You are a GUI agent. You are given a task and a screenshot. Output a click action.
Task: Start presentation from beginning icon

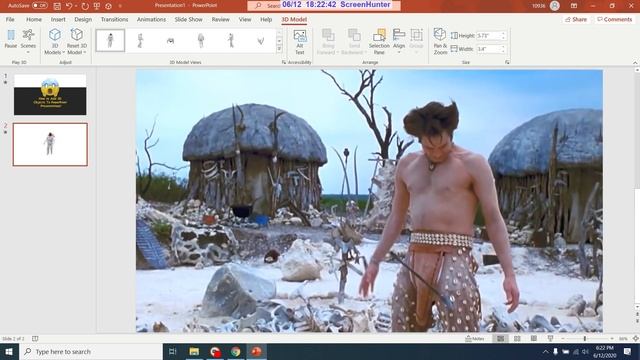tap(97, 6)
